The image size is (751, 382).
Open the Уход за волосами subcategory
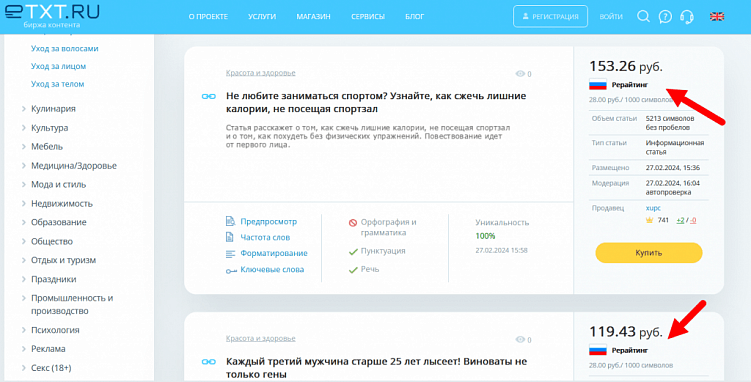[x=65, y=48]
